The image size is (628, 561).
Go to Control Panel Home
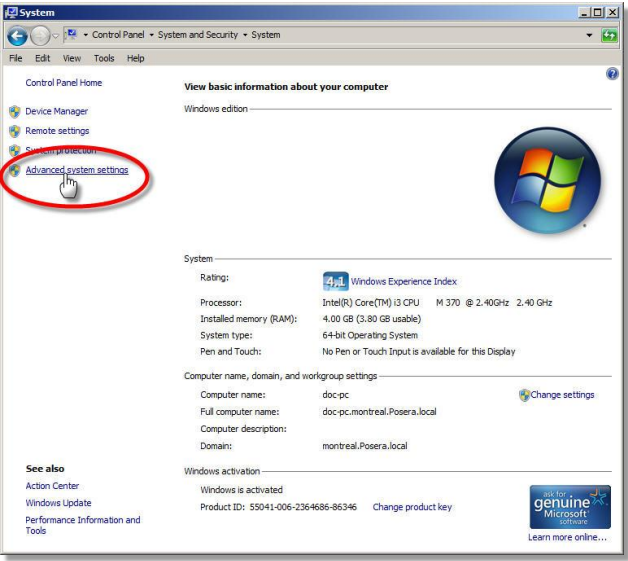[x=63, y=83]
